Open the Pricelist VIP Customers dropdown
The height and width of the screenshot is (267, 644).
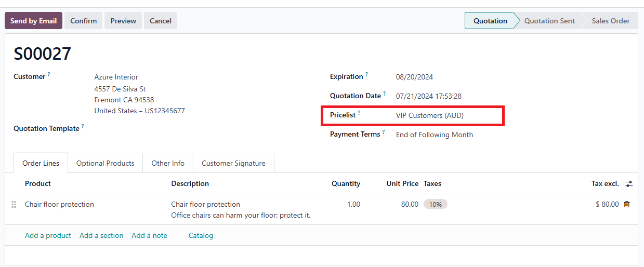429,115
